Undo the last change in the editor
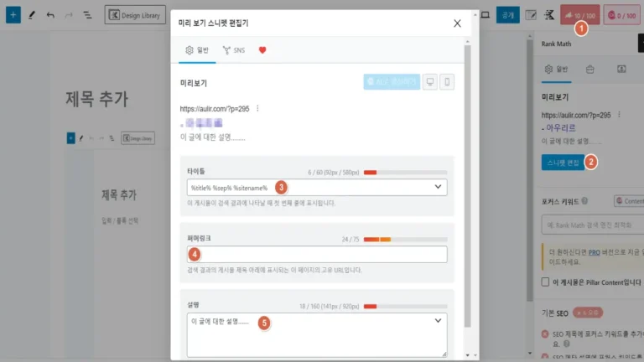The width and height of the screenshot is (644, 362). (50, 15)
